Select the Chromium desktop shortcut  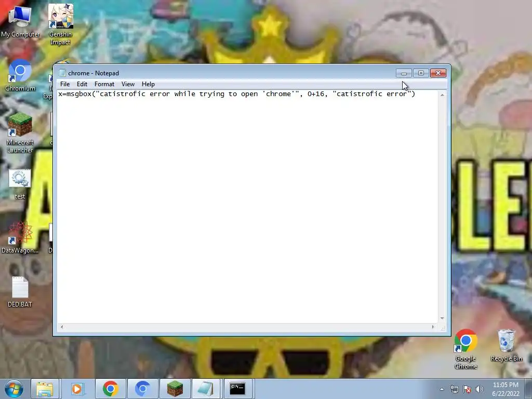[20, 75]
